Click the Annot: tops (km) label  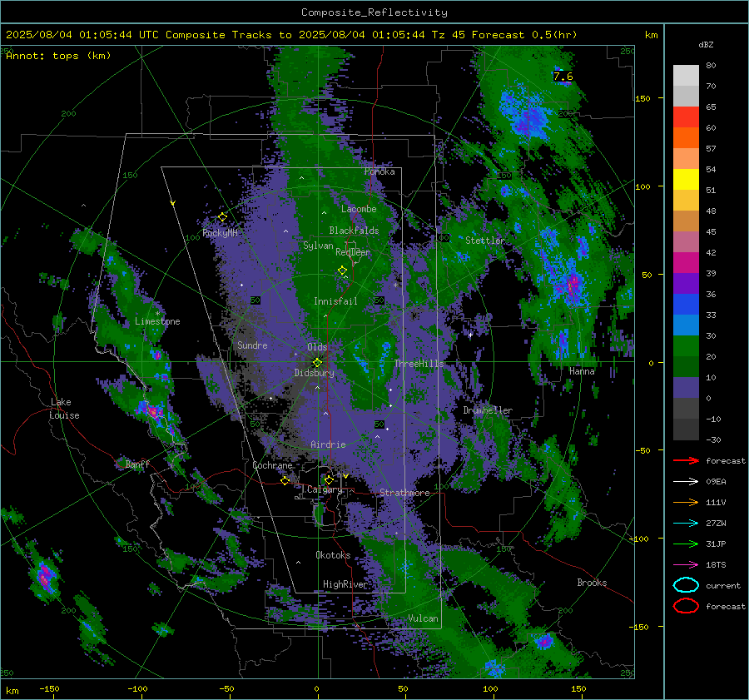[x=58, y=56]
